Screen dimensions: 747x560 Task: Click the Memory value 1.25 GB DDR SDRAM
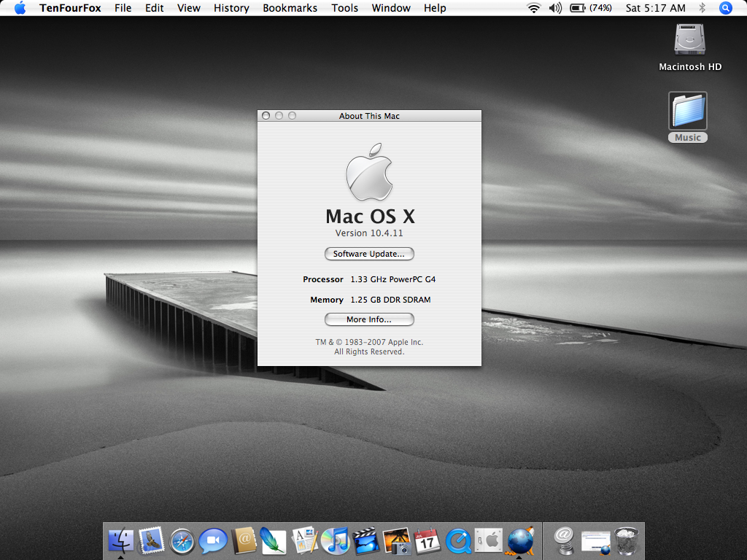click(391, 300)
